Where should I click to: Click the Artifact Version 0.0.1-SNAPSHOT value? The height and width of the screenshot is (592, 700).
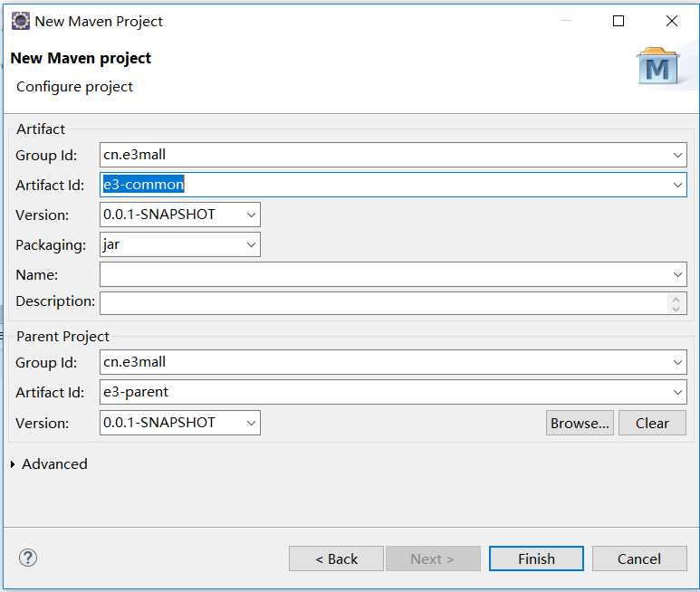tap(159, 215)
